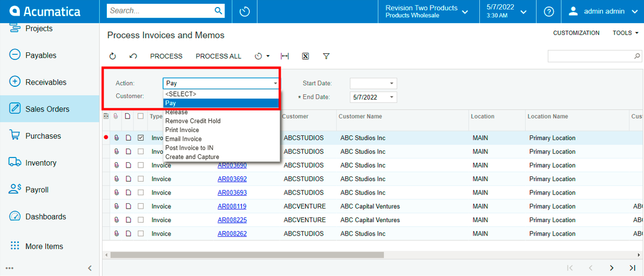
Task: Click the refresh toolbar icon
Action: 113,56
